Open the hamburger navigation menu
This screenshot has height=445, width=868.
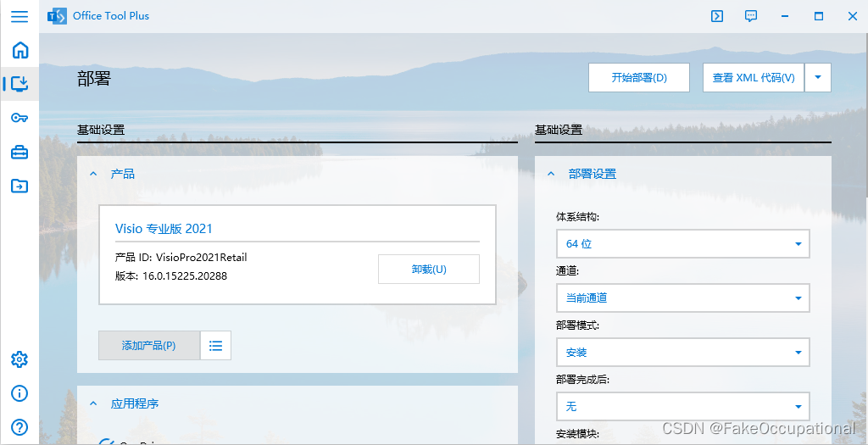(19, 16)
